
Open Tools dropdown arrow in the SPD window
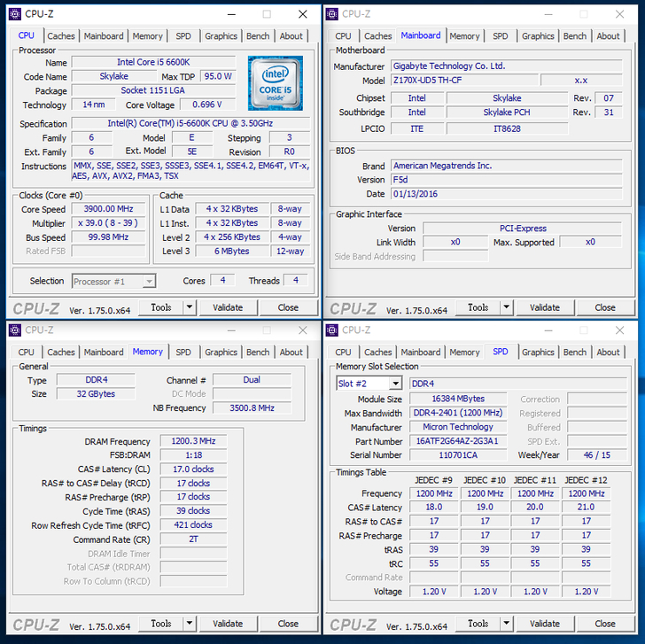pyautogui.click(x=507, y=624)
